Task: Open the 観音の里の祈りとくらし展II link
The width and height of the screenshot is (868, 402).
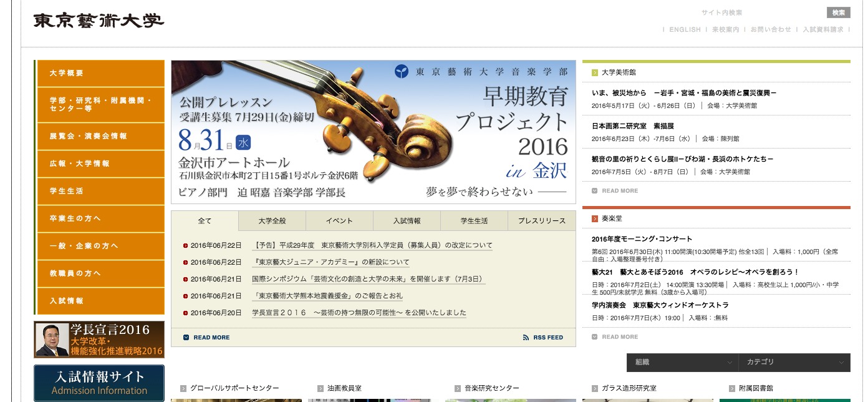Action: pyautogui.click(x=682, y=159)
